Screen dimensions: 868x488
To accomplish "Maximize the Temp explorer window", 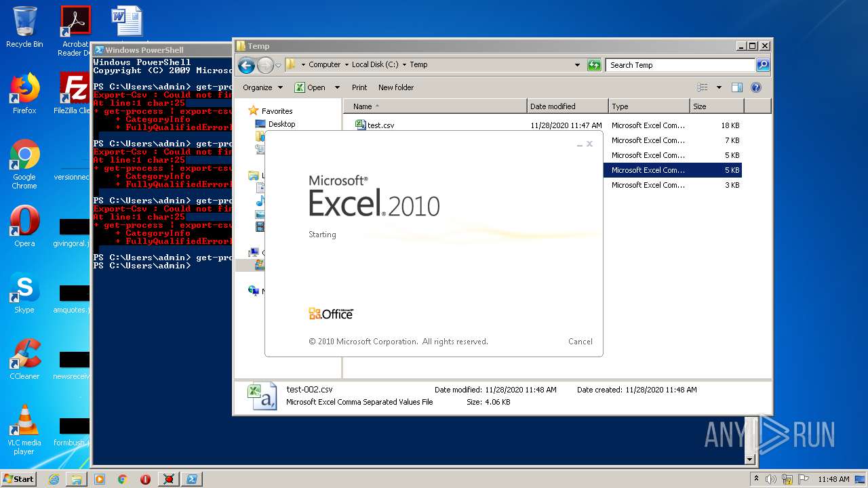I will (x=753, y=46).
